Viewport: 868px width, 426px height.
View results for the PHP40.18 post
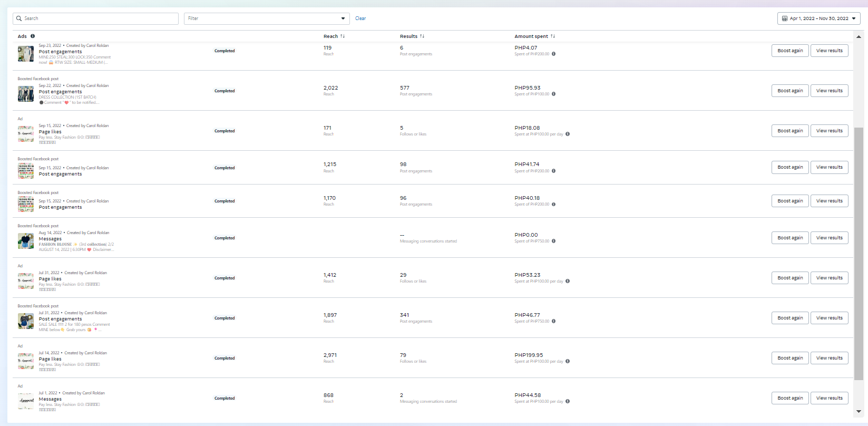click(830, 201)
